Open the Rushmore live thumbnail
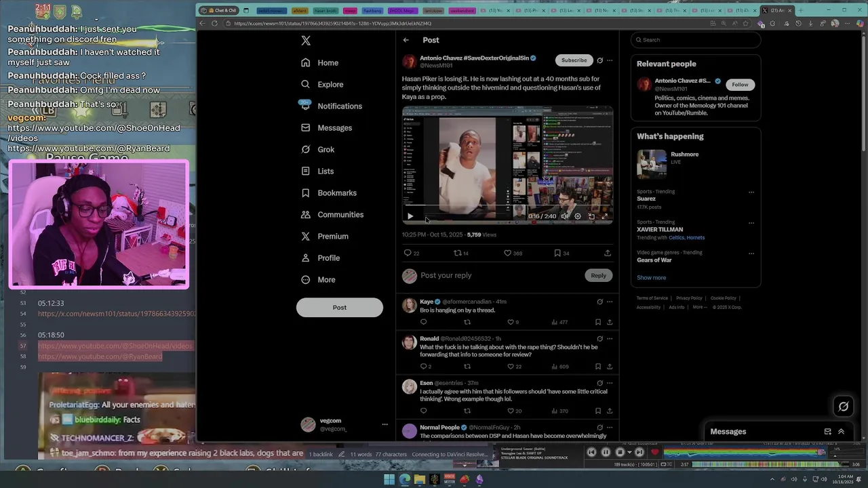The width and height of the screenshot is (868, 488). [x=652, y=164]
